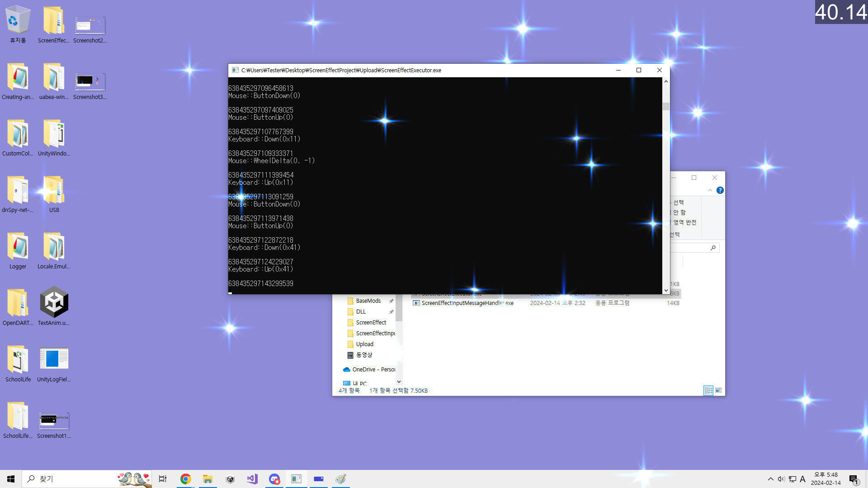Open Visual Studio from the taskbar
The width and height of the screenshot is (868, 488).
pyautogui.click(x=252, y=479)
